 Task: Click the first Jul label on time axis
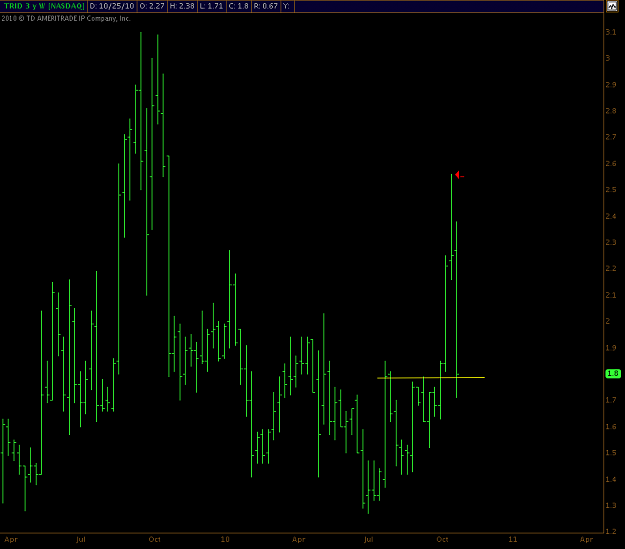point(81,539)
